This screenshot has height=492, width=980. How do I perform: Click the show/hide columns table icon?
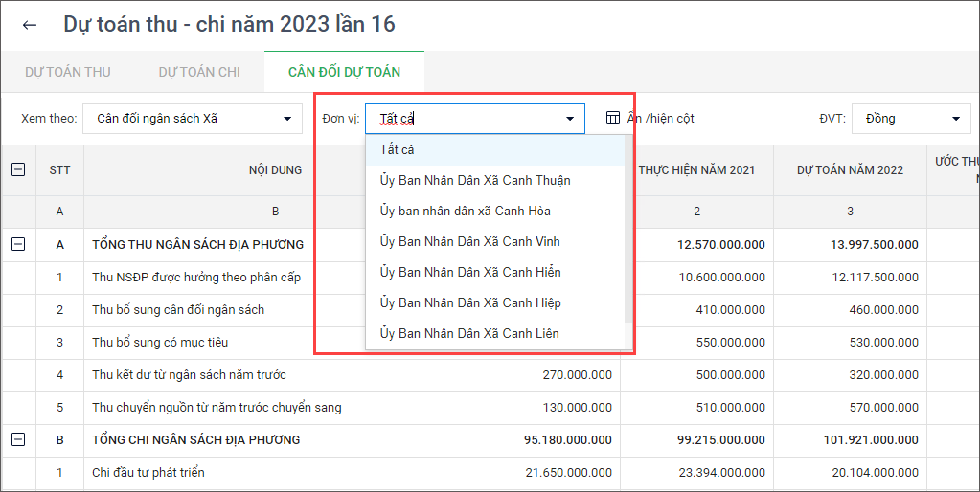click(613, 118)
